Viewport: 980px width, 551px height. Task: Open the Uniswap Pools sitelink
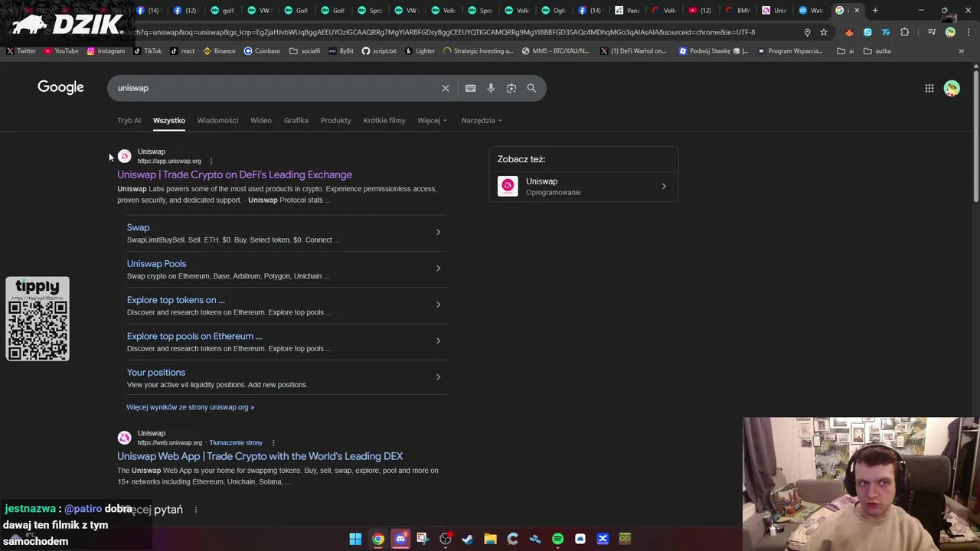click(x=156, y=264)
